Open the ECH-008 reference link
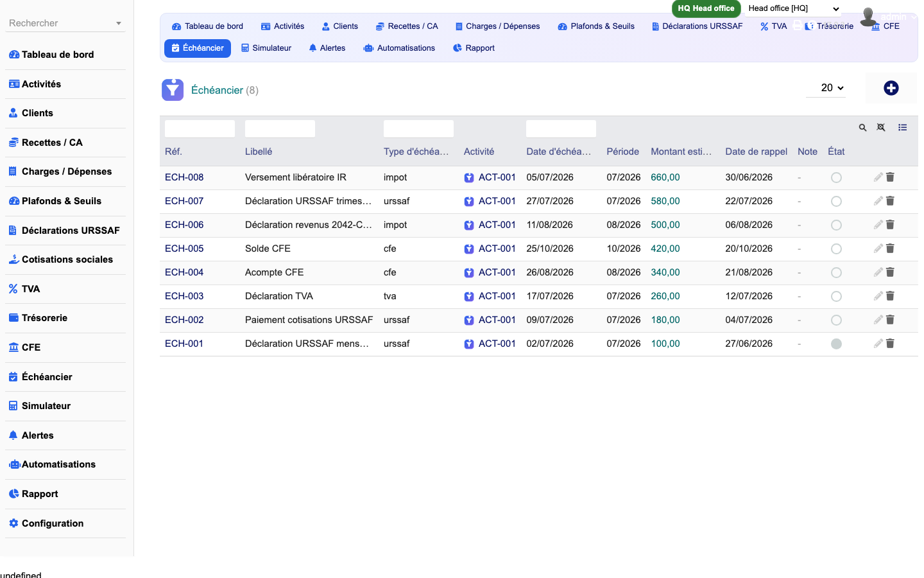The image size is (924, 578). tap(184, 177)
